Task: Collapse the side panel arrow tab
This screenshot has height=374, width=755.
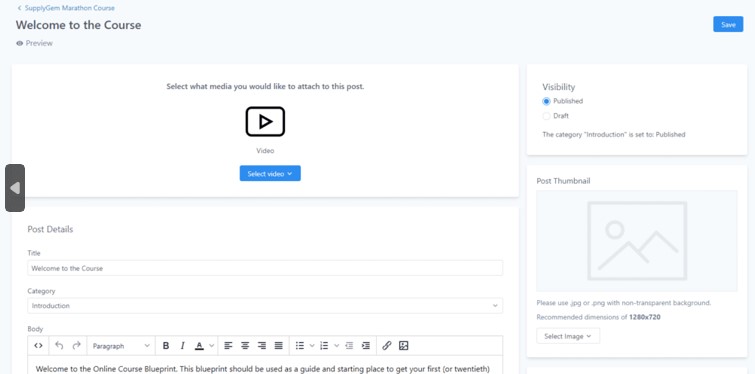Action: (15, 188)
